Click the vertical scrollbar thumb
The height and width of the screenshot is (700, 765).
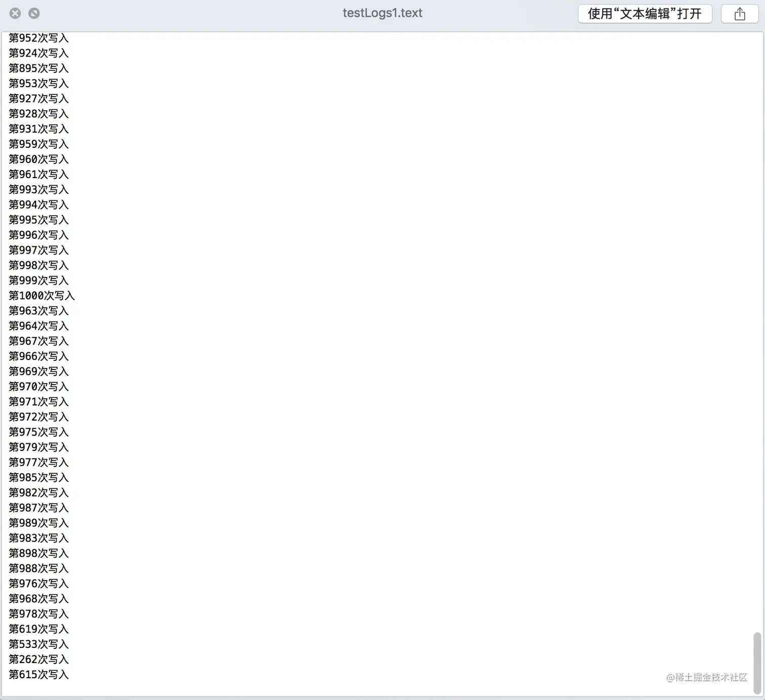pos(757,663)
